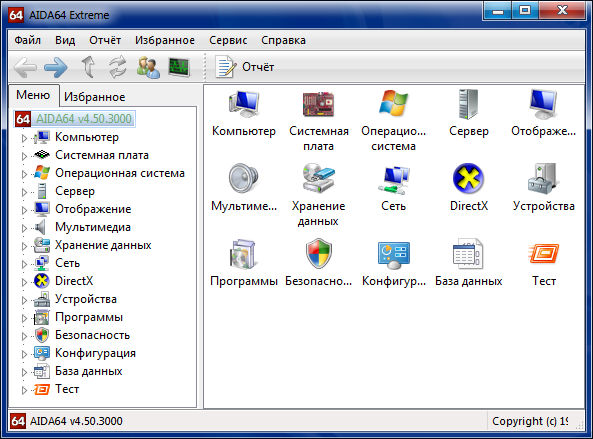
Task: Select Тест in the tree
Action: click(67, 389)
